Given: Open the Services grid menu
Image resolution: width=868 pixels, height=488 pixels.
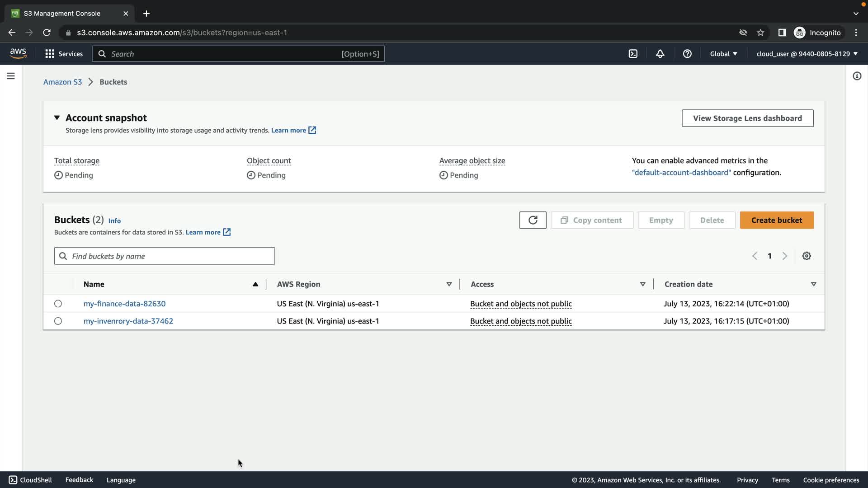Looking at the screenshot, I should click(x=64, y=54).
